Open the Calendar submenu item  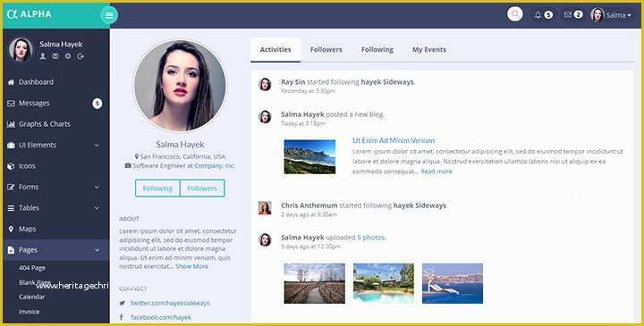click(31, 297)
